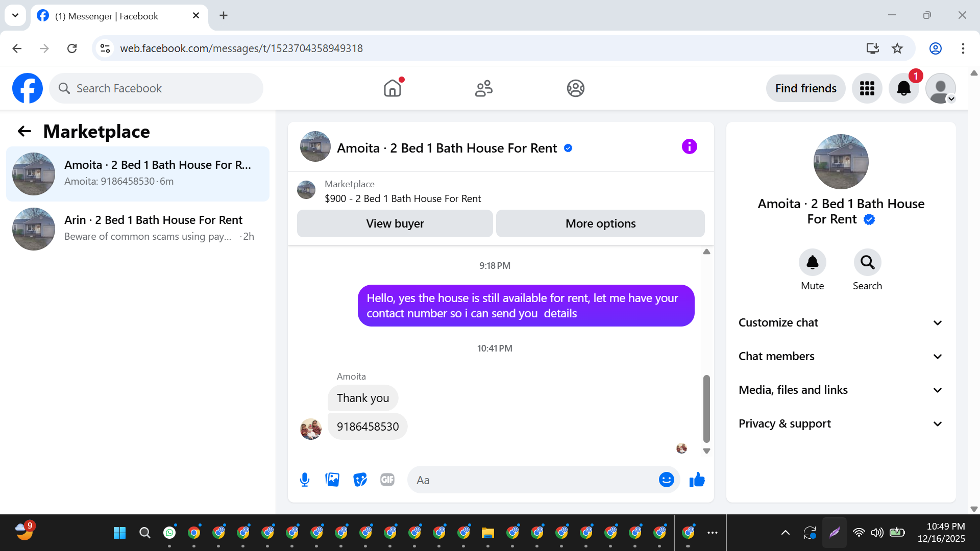The image size is (980, 551).
Task: Click More options button
Action: click(600, 223)
